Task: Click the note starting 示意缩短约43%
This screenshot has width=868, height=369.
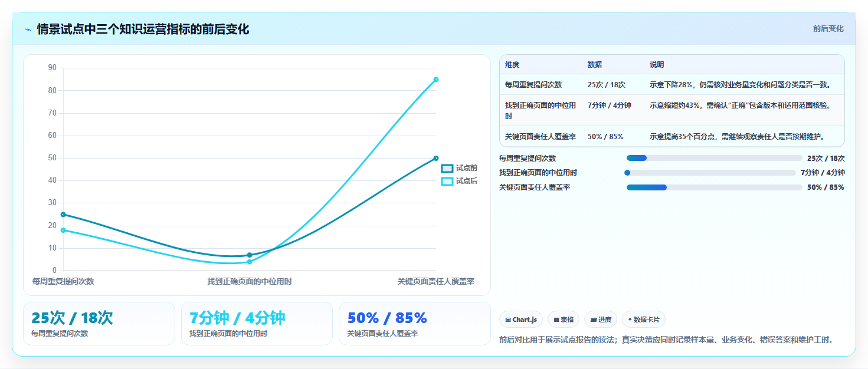Action: coord(741,106)
